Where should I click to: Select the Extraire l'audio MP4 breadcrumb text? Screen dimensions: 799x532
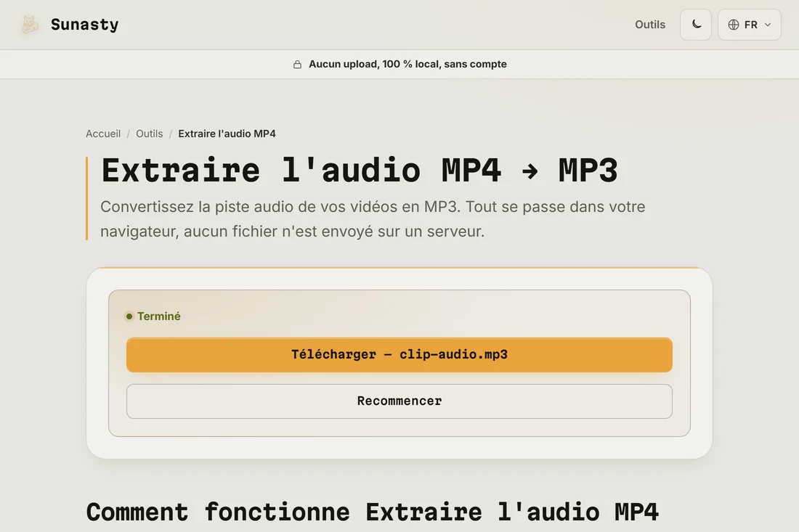227,134
